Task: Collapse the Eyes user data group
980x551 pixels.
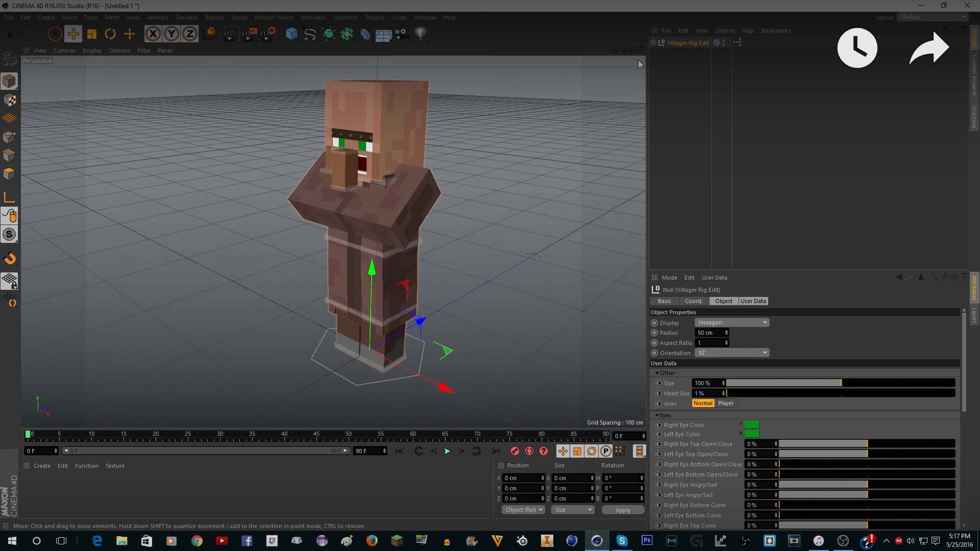Action: pyautogui.click(x=657, y=415)
